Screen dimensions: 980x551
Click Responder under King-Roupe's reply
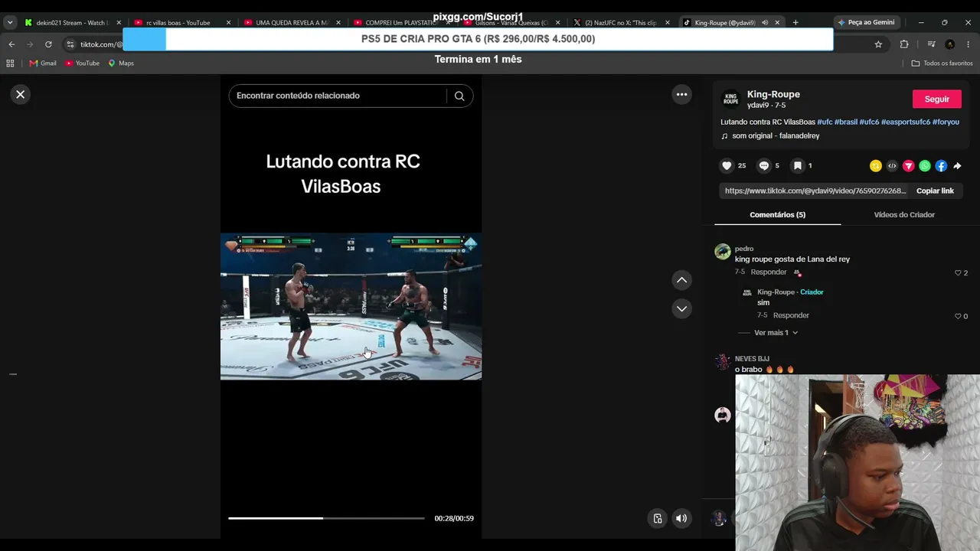[791, 315]
